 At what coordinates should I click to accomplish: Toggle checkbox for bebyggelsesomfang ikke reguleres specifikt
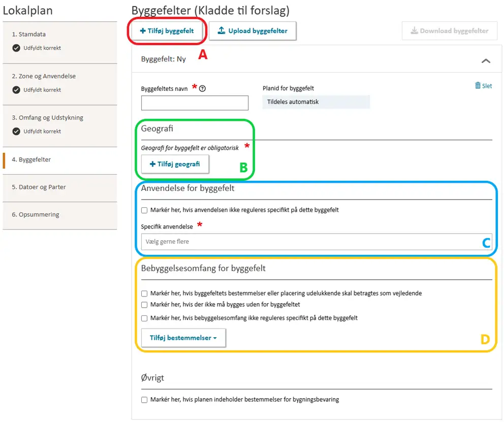click(145, 318)
